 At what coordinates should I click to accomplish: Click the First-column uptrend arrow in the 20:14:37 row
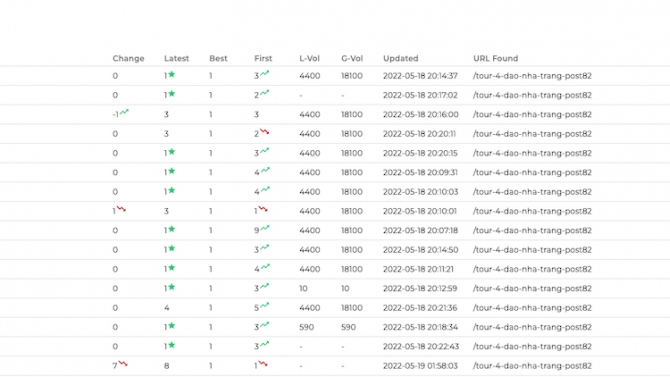click(265, 73)
